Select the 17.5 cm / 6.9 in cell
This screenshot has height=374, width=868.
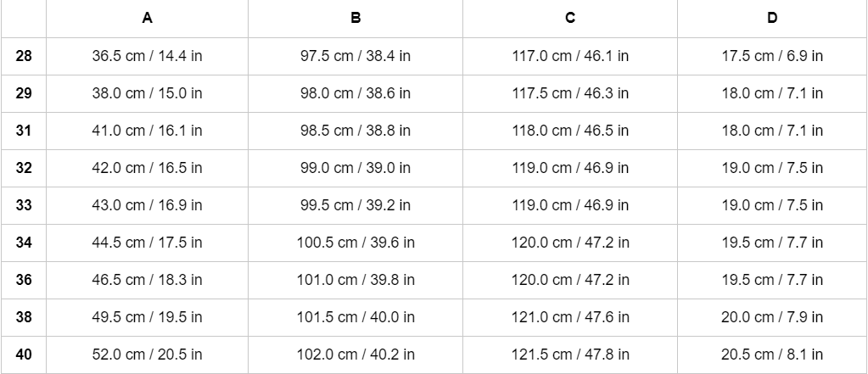pyautogui.click(x=772, y=56)
